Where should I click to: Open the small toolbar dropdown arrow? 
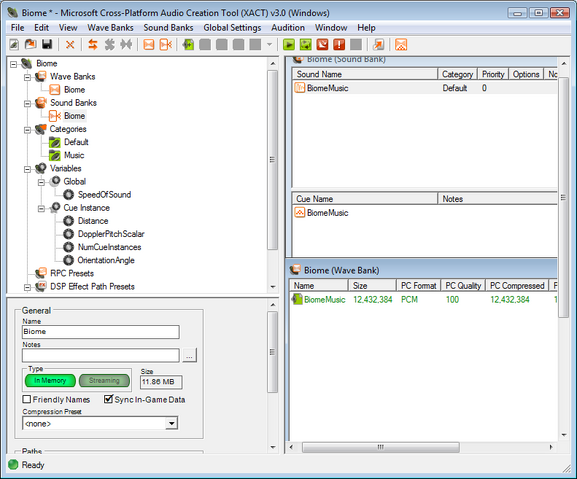(x=270, y=45)
